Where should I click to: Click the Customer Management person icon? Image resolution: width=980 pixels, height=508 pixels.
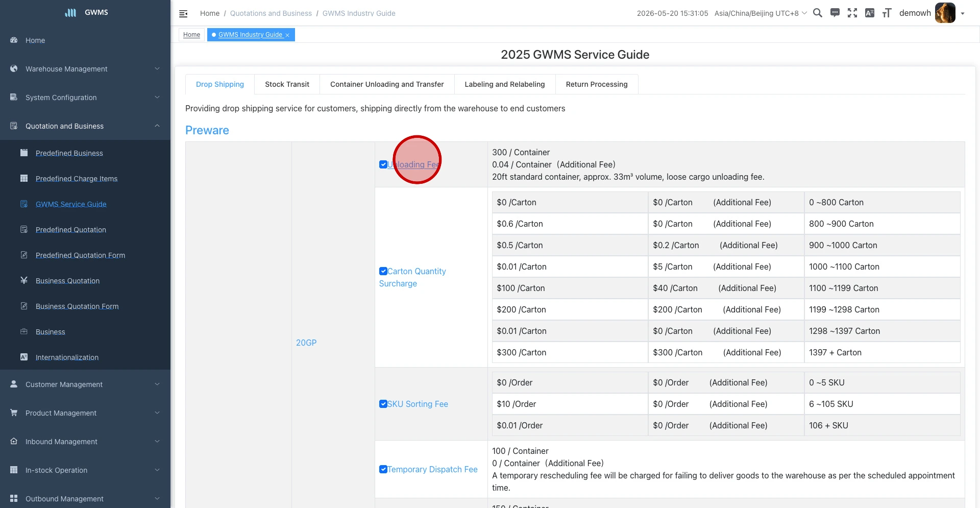(14, 384)
